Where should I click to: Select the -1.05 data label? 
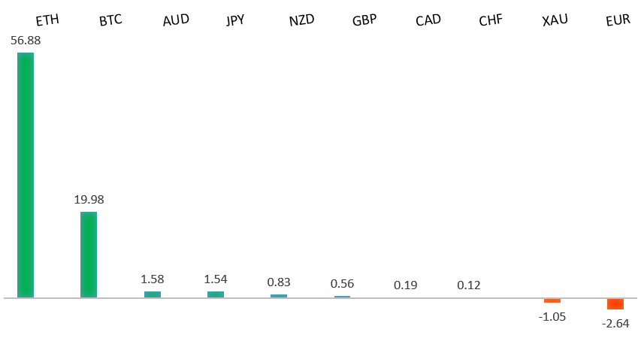click(552, 316)
